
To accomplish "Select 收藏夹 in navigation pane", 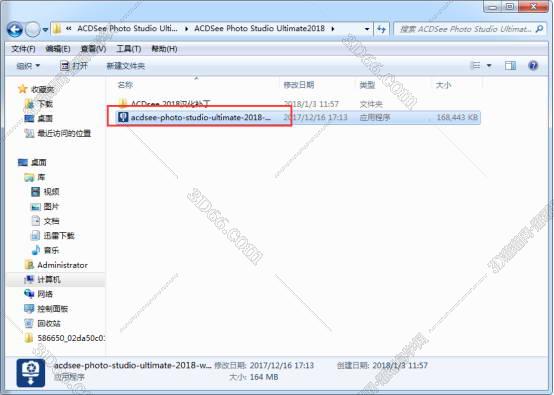I will pos(42,89).
